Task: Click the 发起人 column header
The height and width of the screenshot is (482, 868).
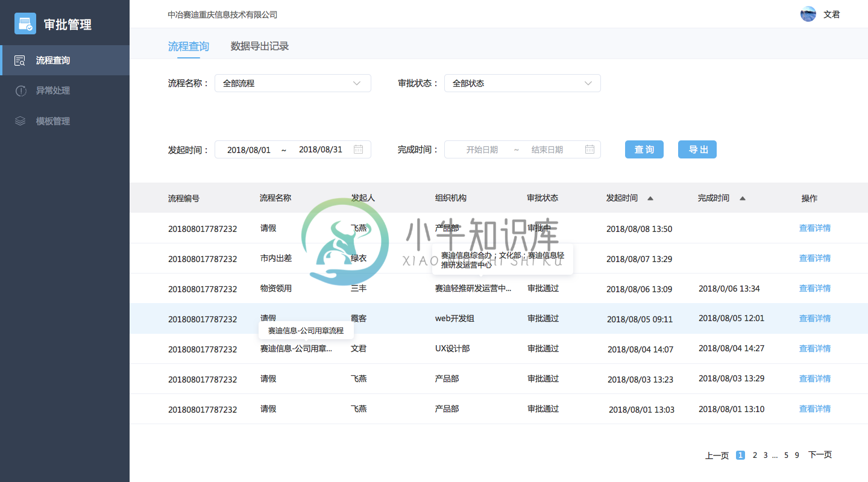Action: coord(363,198)
